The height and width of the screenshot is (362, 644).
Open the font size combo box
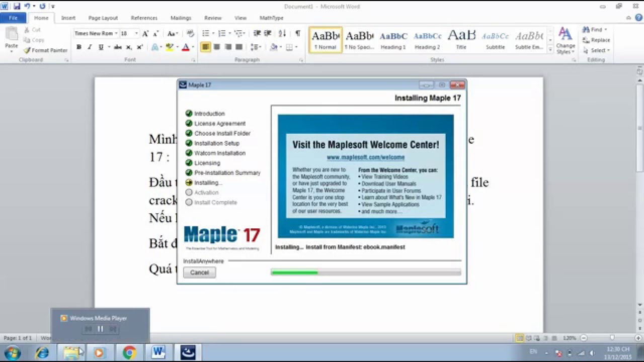point(129,34)
